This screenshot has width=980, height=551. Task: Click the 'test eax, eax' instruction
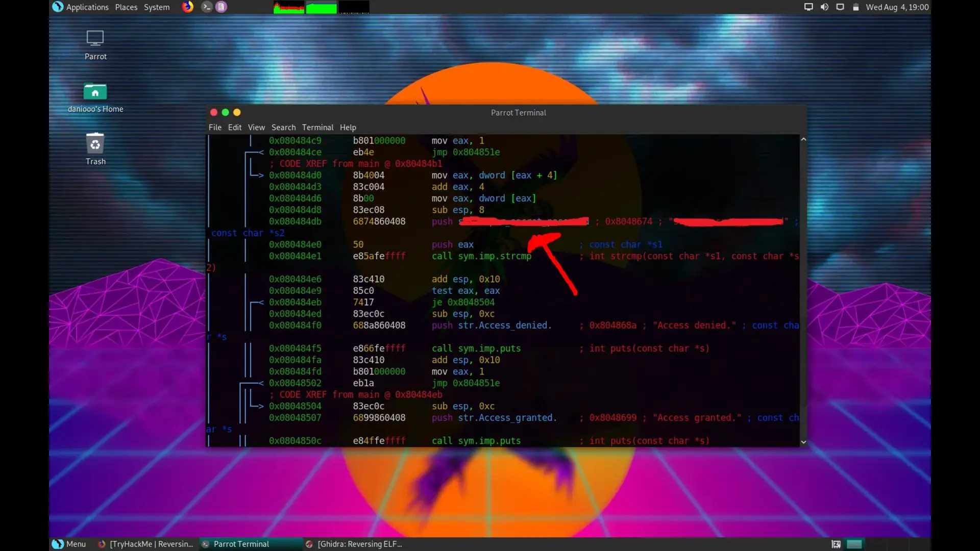465,291
